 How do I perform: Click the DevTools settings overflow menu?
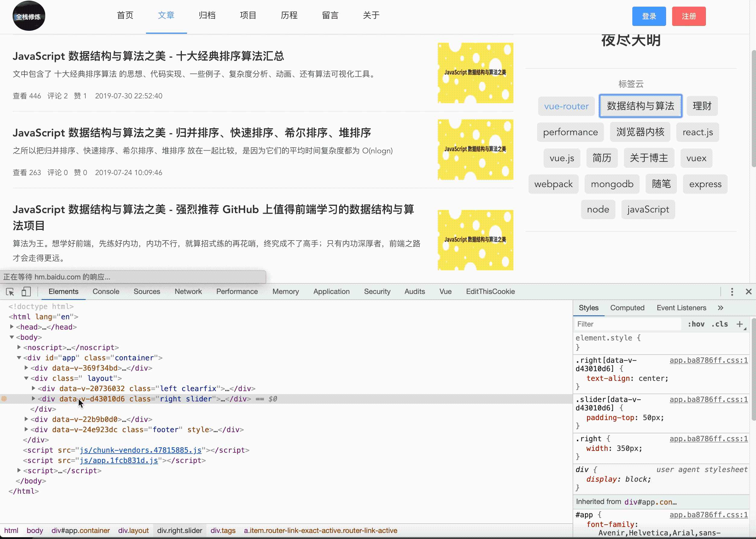pyautogui.click(x=732, y=292)
